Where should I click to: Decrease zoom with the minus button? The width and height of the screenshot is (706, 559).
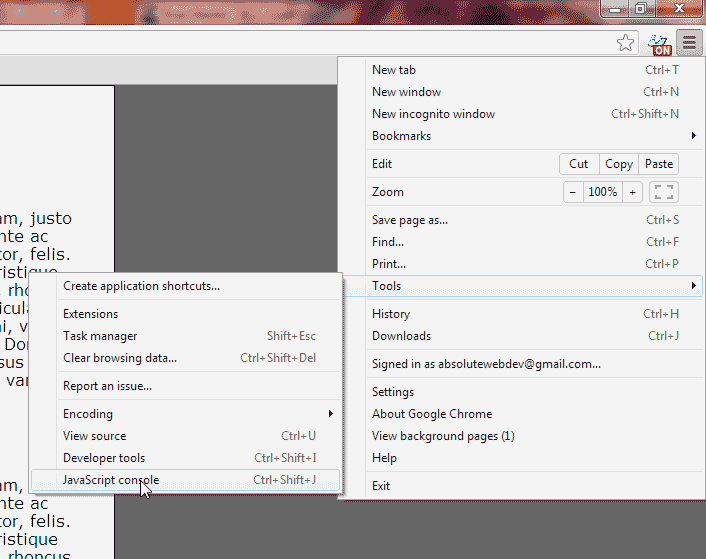tap(573, 192)
